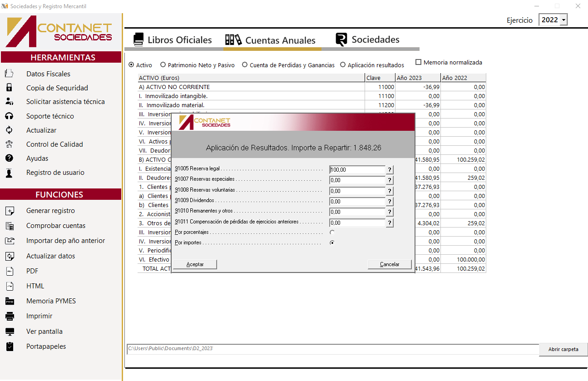Viewport: 588px width, 381px height.
Task: Select Cuenta de Perdidas y Ganancias option
Action: coord(245,65)
